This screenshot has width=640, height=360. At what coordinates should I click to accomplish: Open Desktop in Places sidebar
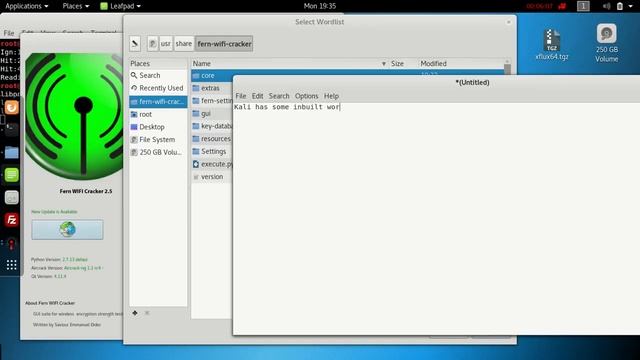click(x=158, y=127)
